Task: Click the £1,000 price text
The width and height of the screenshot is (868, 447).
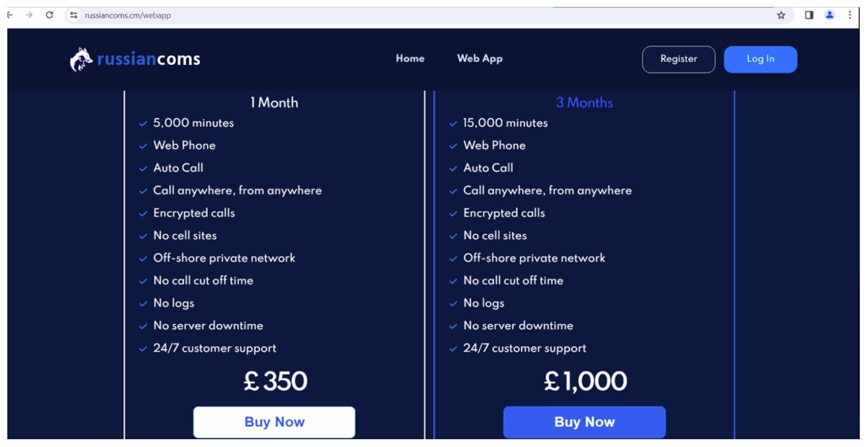Action: pyautogui.click(x=585, y=381)
